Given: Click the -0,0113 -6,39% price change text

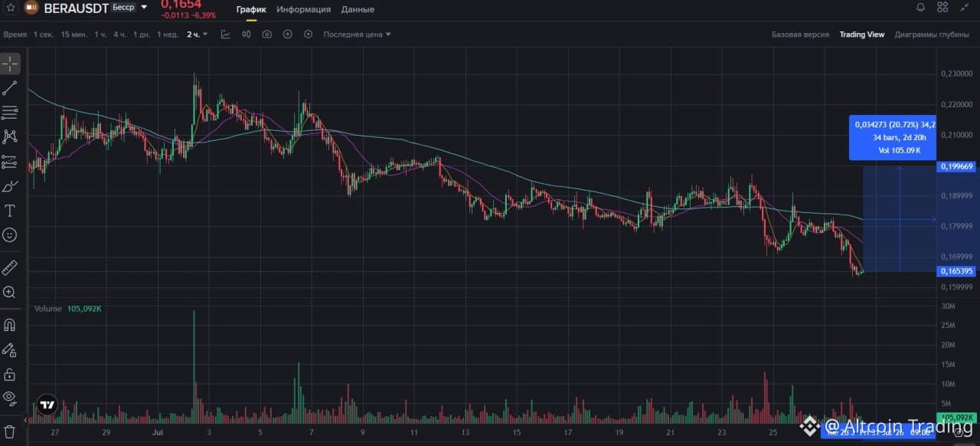Looking at the screenshot, I should (188, 15).
